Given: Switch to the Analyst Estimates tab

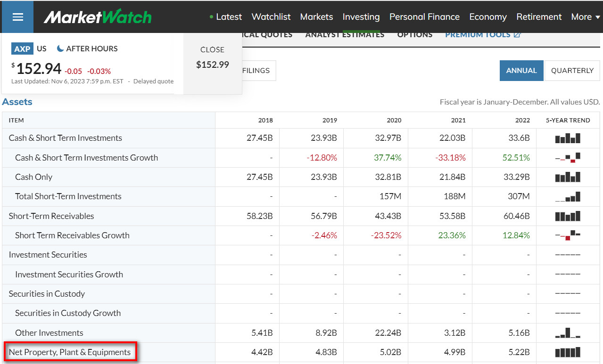Looking at the screenshot, I should (x=345, y=35).
